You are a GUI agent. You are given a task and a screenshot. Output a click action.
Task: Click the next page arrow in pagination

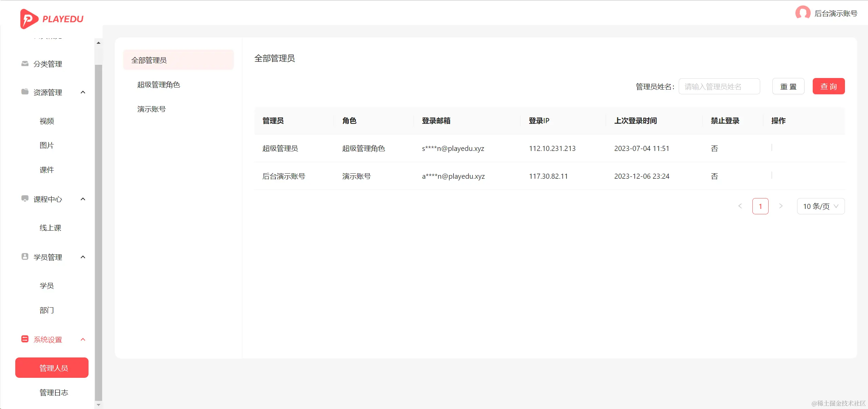(781, 206)
